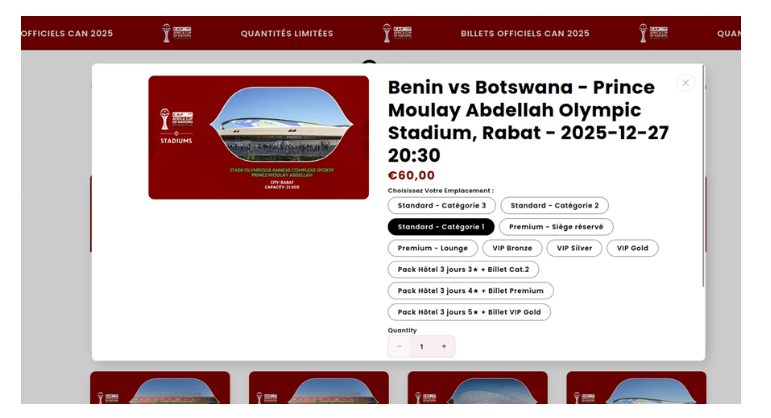Close the ticket quick-view popup
This screenshot has height=418, width=771.
click(685, 83)
